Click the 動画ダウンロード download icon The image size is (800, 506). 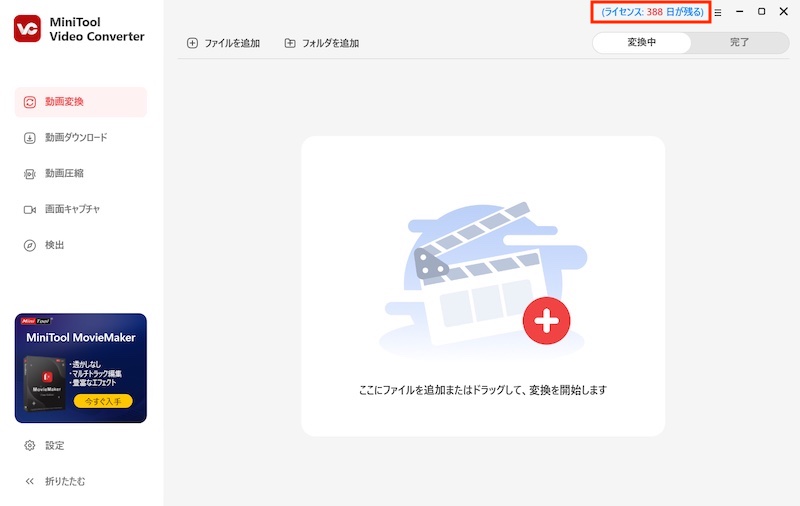29,137
